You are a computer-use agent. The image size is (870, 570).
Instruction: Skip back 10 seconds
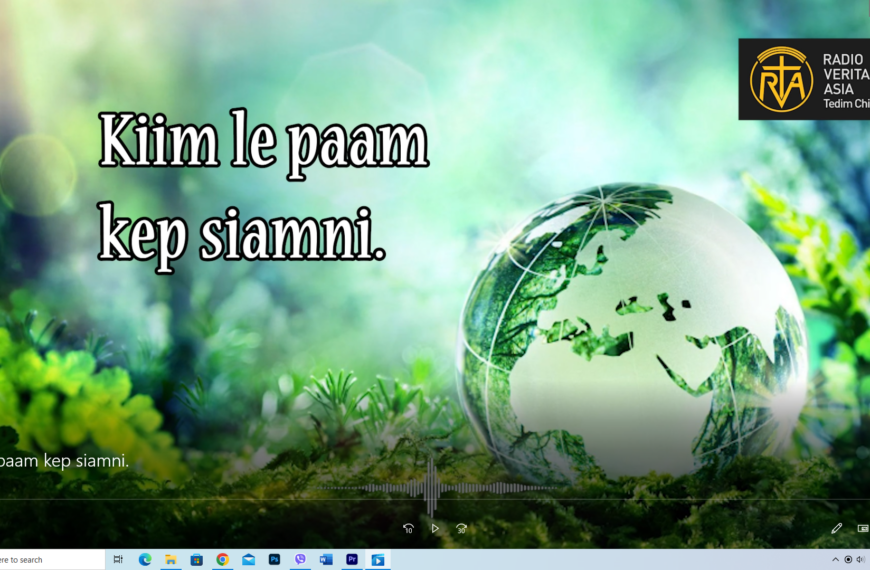click(x=408, y=528)
